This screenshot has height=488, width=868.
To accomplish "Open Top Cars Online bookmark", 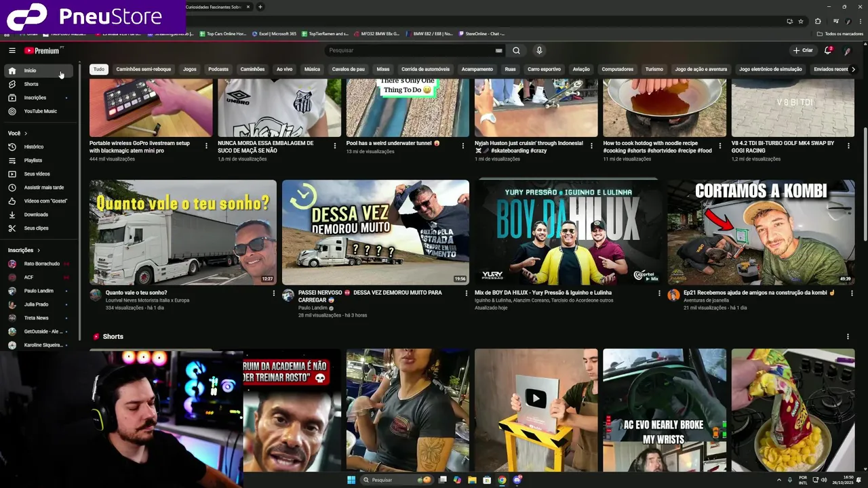I will [222, 34].
